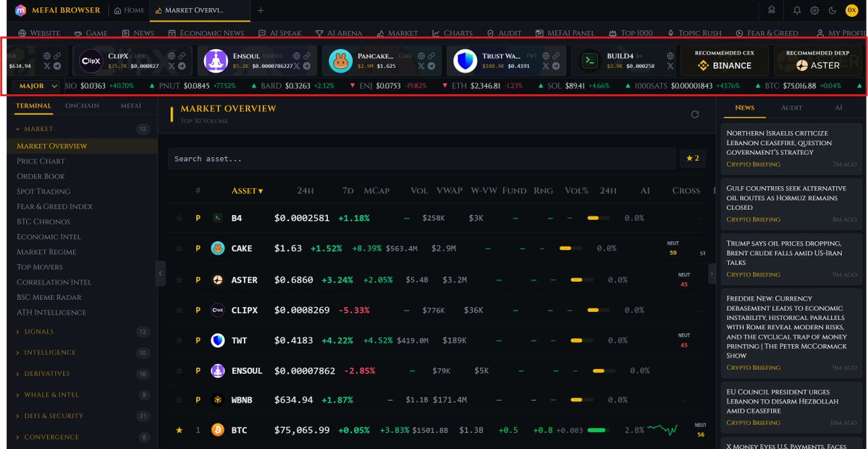
Task: Open the Ensoul card website globe icon
Action: [x=297, y=56]
